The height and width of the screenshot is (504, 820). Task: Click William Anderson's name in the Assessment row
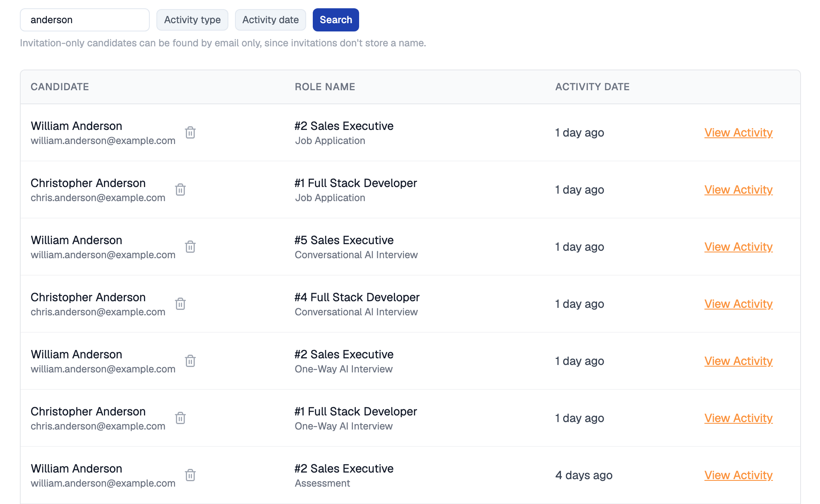click(77, 468)
